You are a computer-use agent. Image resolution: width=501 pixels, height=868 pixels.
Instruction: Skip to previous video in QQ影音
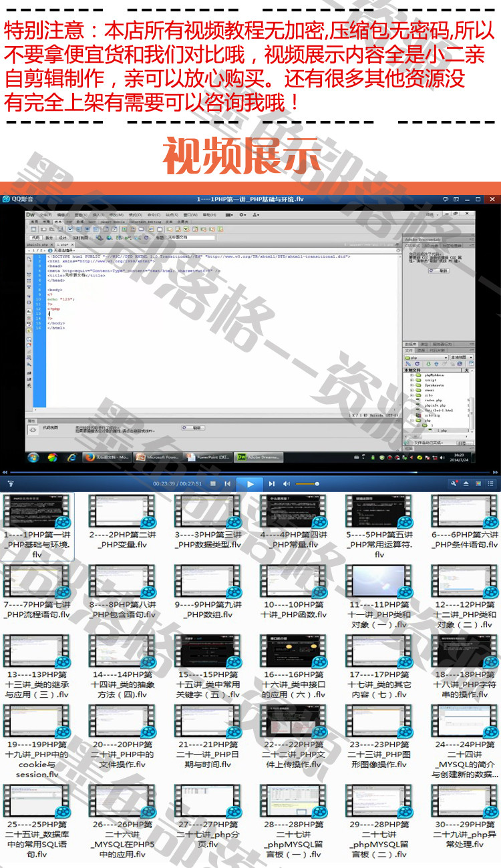pos(228,483)
